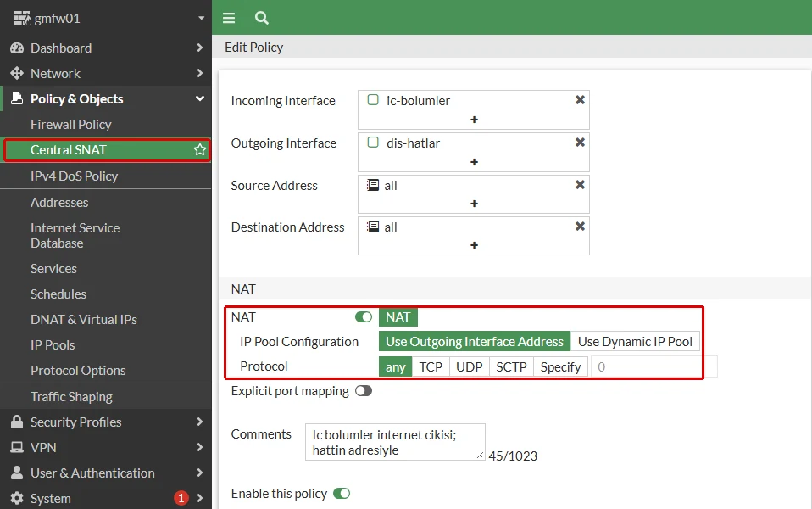Click the VPN laptop icon
Image resolution: width=812 pixels, height=509 pixels.
click(17, 447)
